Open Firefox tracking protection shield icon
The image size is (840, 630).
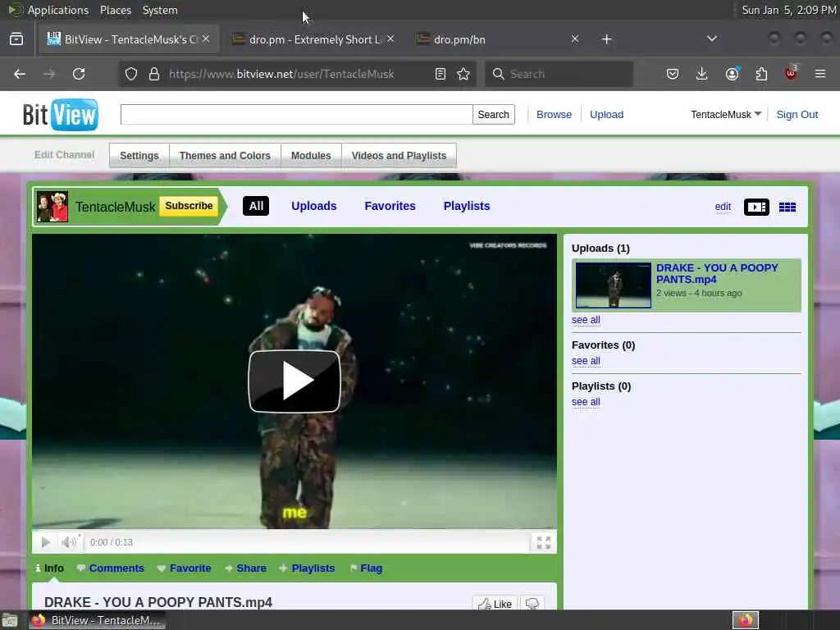(131, 74)
